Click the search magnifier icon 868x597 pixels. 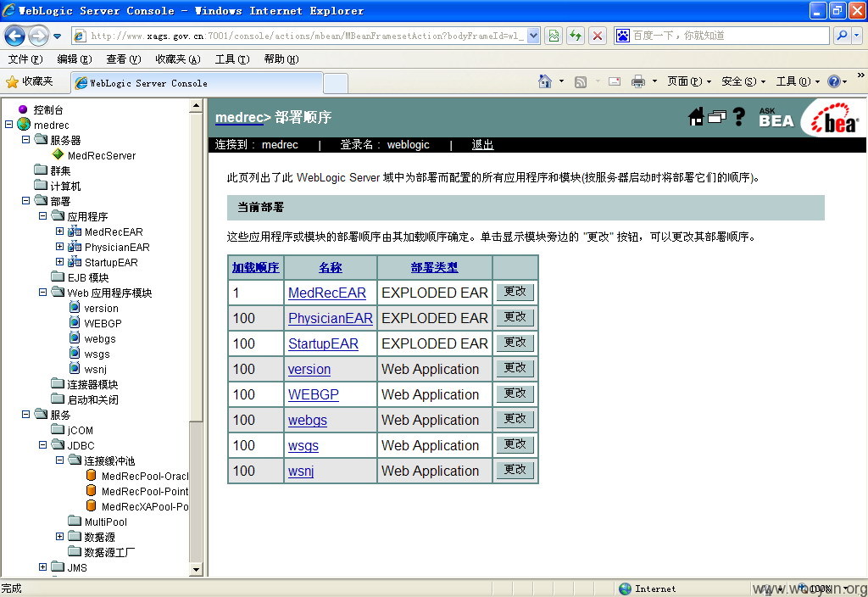point(842,36)
